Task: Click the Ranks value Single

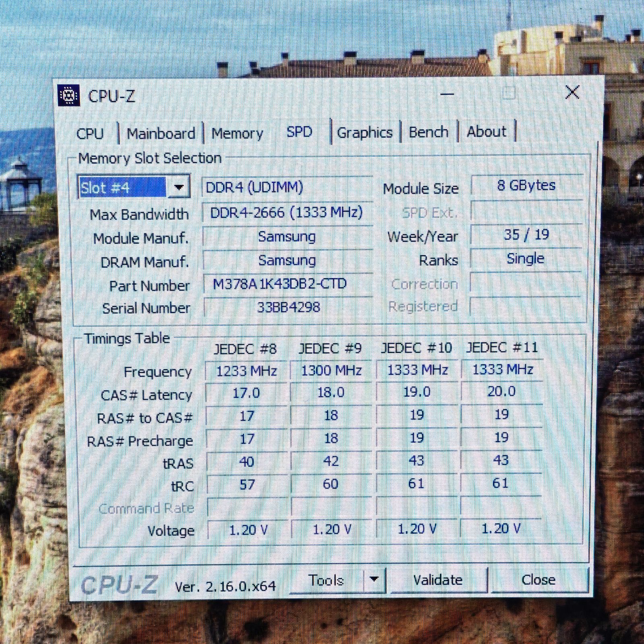Action: click(x=526, y=258)
